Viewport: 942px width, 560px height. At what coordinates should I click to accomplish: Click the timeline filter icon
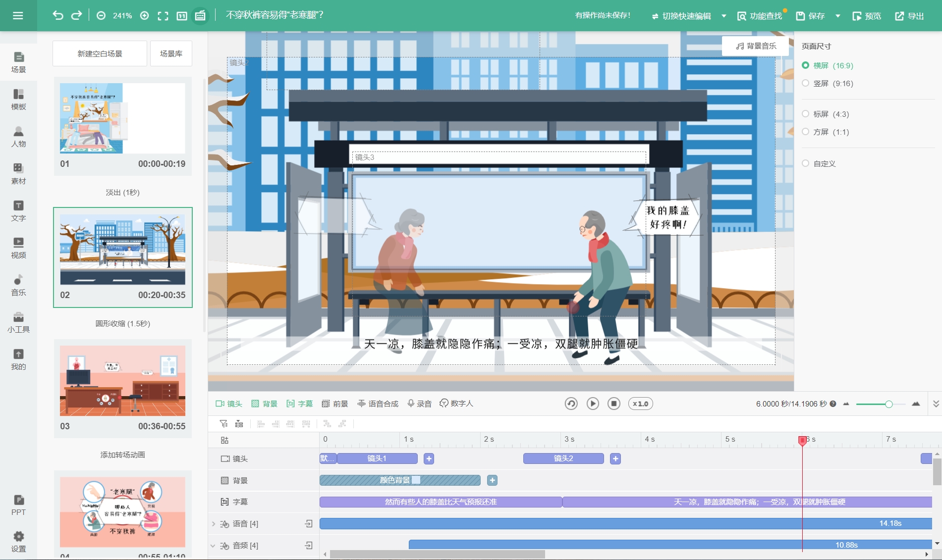224,424
